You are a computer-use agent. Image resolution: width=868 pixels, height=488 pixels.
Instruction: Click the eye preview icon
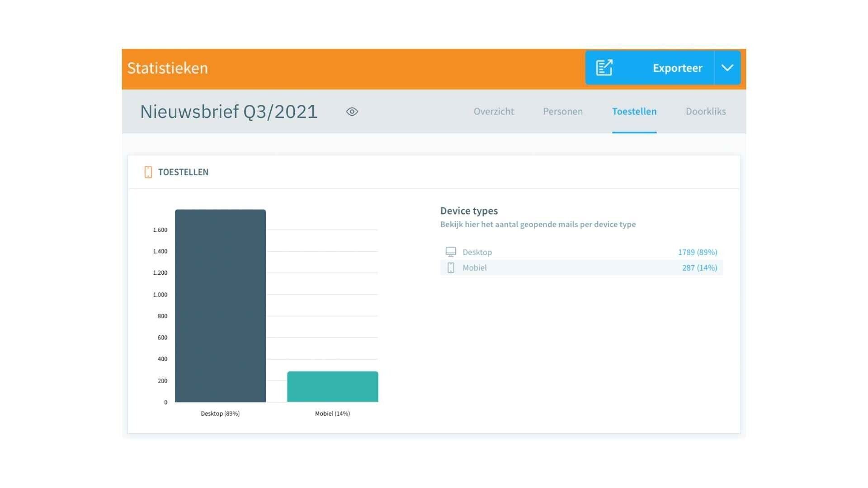[x=352, y=112]
